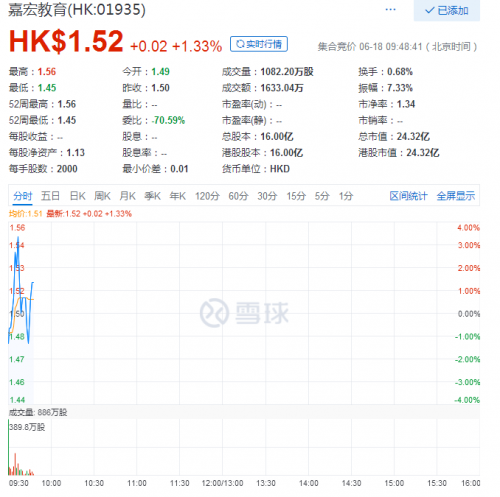Click the 10:00 time axis label
The image size is (500, 497).
[x=51, y=483]
